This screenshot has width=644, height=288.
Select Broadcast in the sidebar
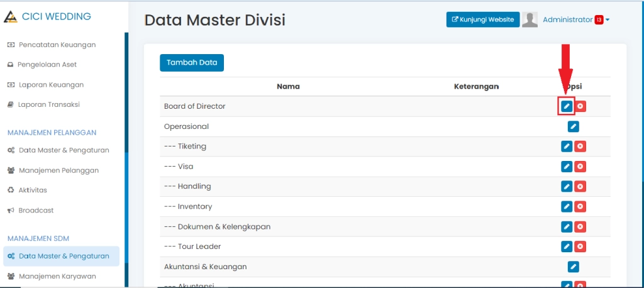click(36, 210)
